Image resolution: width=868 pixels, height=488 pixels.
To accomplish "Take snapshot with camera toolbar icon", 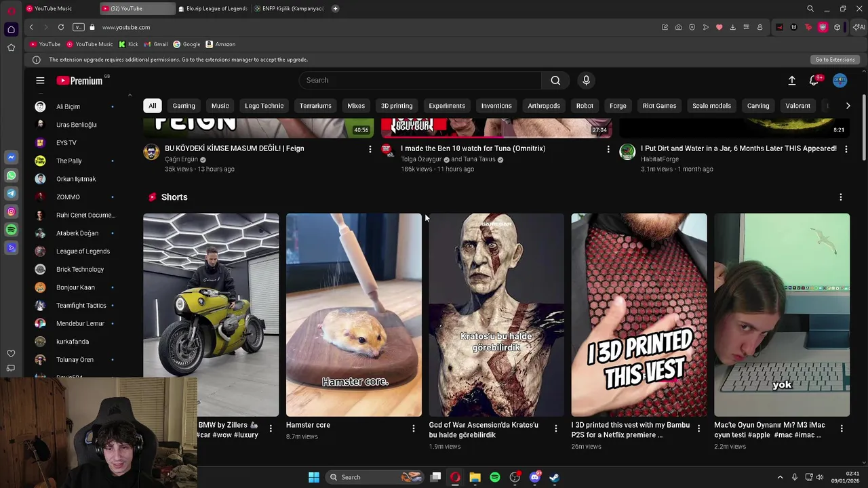I will 678,27.
